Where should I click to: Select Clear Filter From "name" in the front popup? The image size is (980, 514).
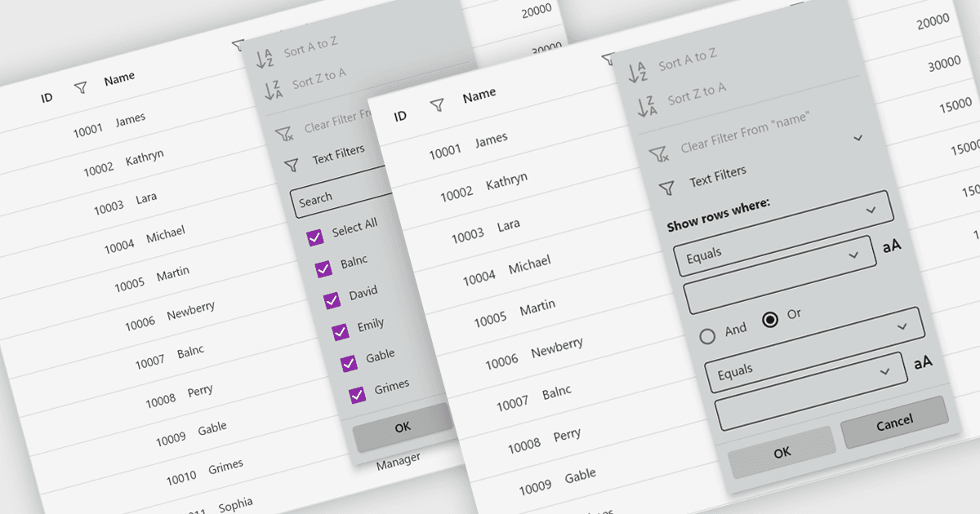[x=744, y=134]
